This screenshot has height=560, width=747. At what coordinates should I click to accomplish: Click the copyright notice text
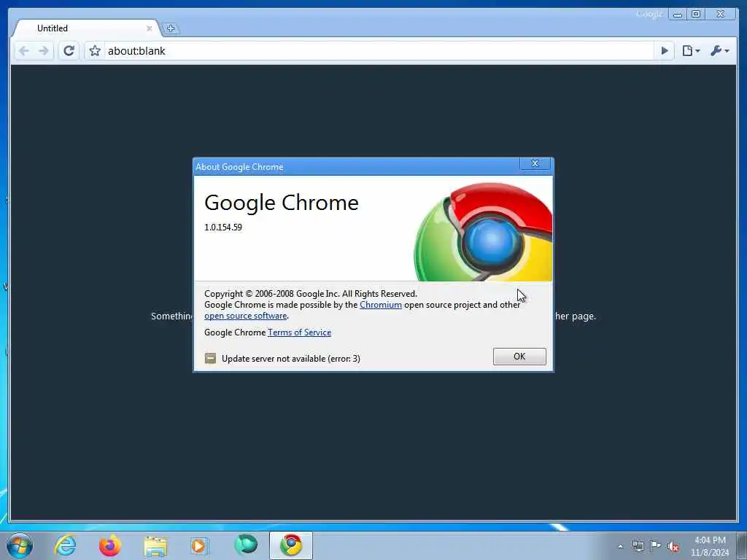[311, 294]
